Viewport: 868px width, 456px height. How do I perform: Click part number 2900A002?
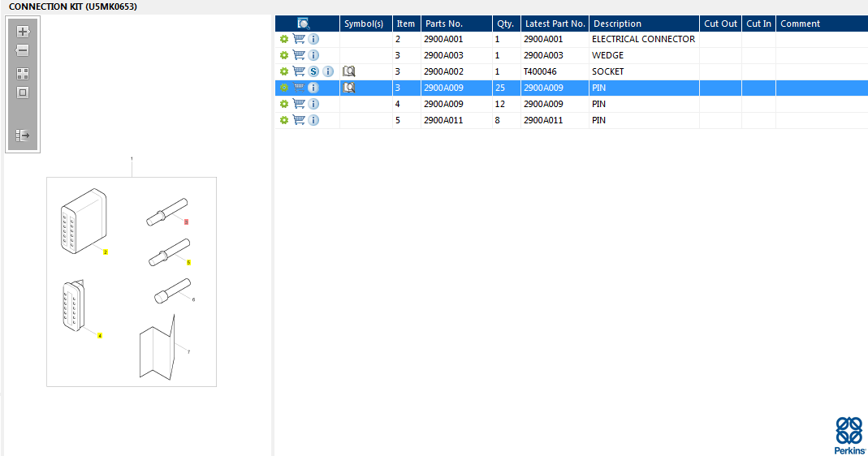pyautogui.click(x=443, y=71)
